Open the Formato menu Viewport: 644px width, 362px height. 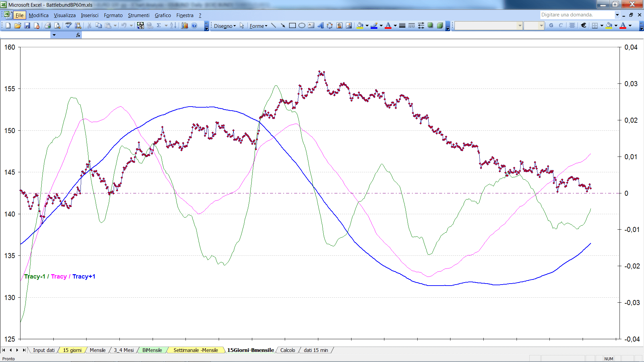point(113,15)
